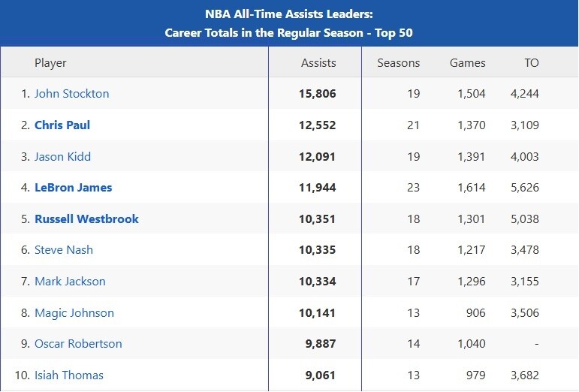Select the LeBron James link
Screen dimensions: 579x392
click(x=73, y=188)
